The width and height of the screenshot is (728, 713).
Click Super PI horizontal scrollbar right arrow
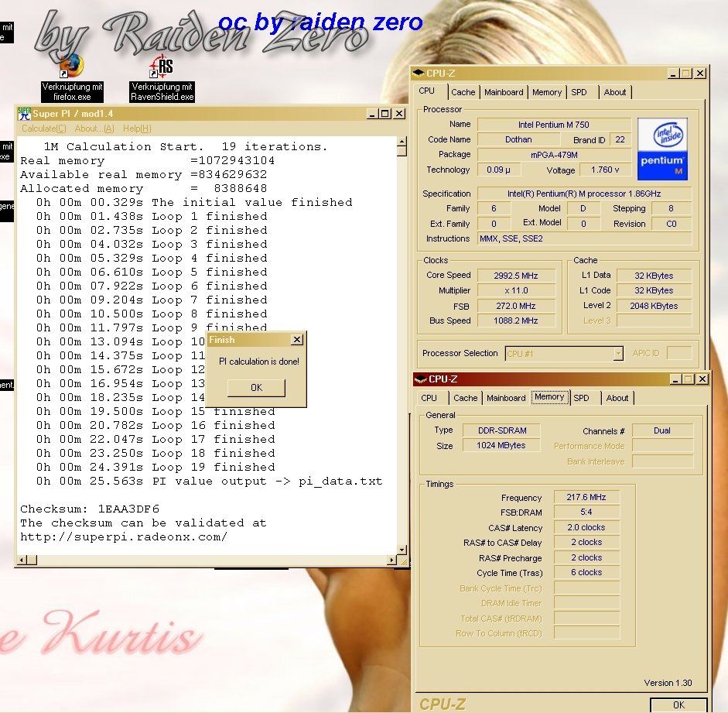(x=392, y=560)
